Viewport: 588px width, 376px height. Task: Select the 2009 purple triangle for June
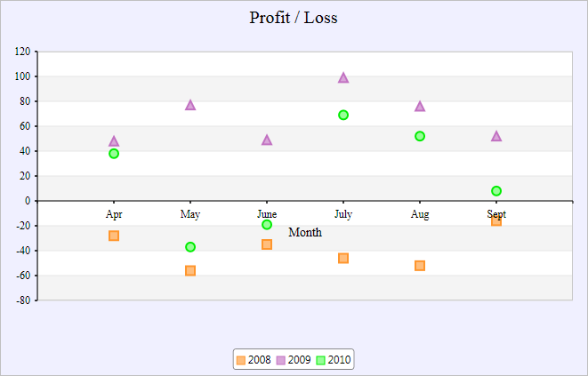click(x=267, y=140)
